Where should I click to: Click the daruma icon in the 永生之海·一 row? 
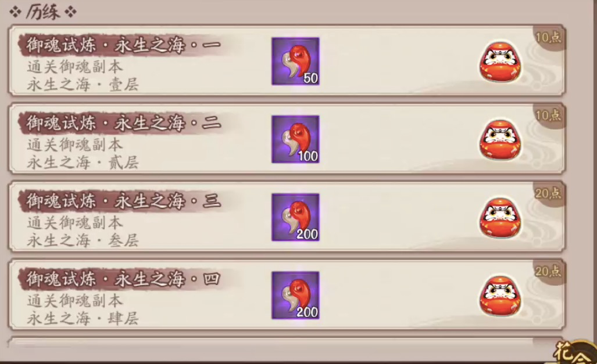pos(501,62)
